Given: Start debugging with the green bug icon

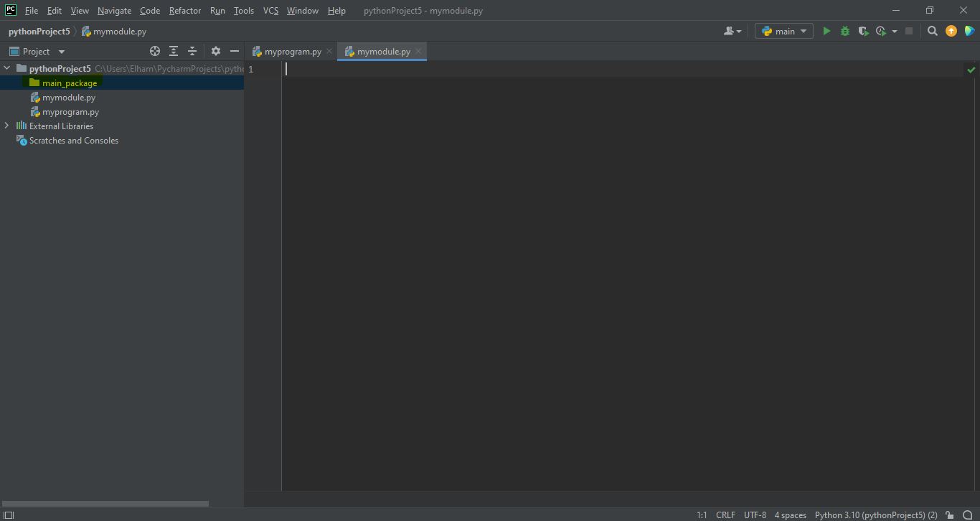Looking at the screenshot, I should click(844, 31).
